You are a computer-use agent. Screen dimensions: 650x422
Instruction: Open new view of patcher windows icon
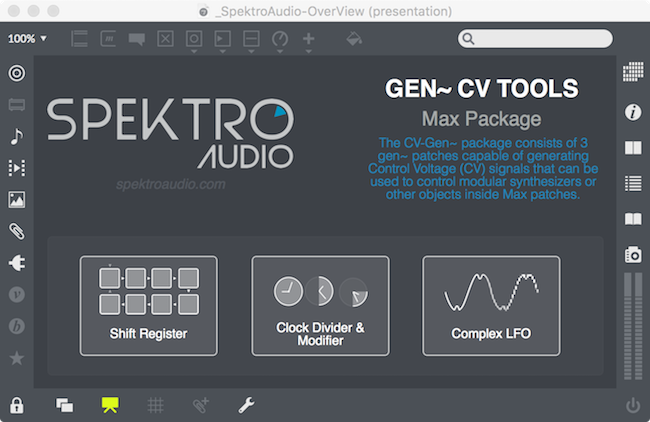point(64,405)
